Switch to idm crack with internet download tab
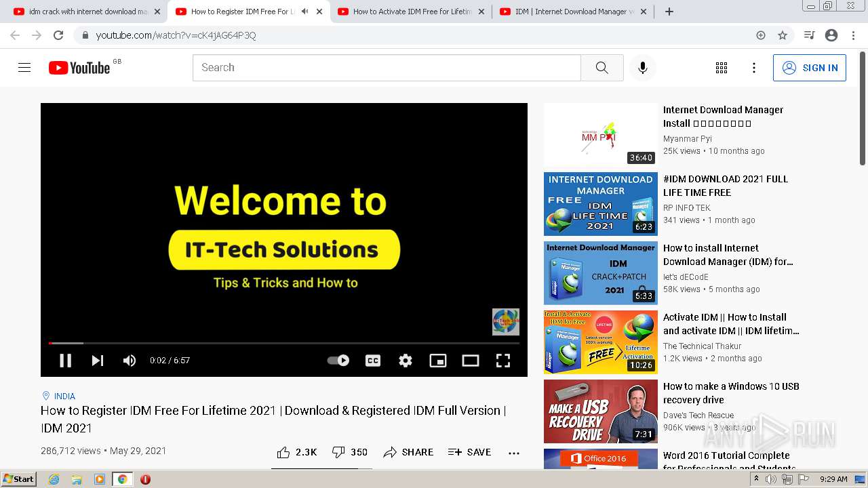 point(80,12)
